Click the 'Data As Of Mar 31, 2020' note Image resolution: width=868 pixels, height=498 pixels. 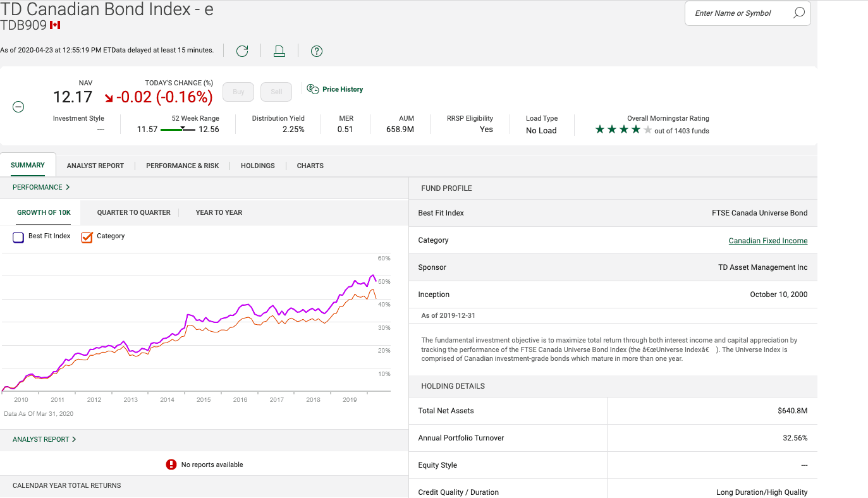coord(39,414)
